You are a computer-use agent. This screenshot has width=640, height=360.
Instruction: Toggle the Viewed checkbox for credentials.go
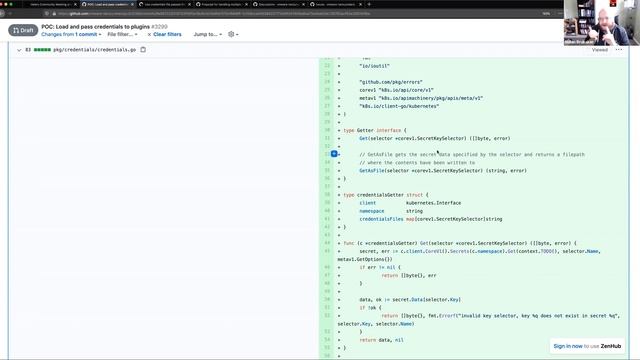click(x=599, y=50)
